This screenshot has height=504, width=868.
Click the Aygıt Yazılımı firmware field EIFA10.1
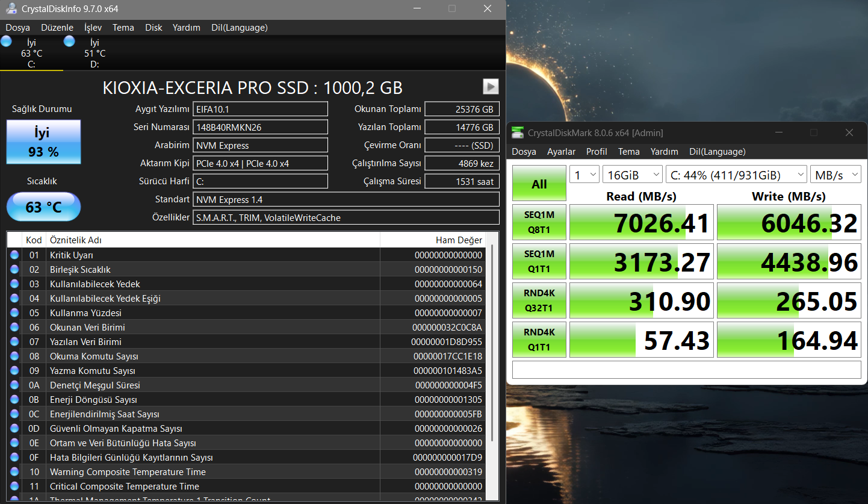tap(261, 109)
